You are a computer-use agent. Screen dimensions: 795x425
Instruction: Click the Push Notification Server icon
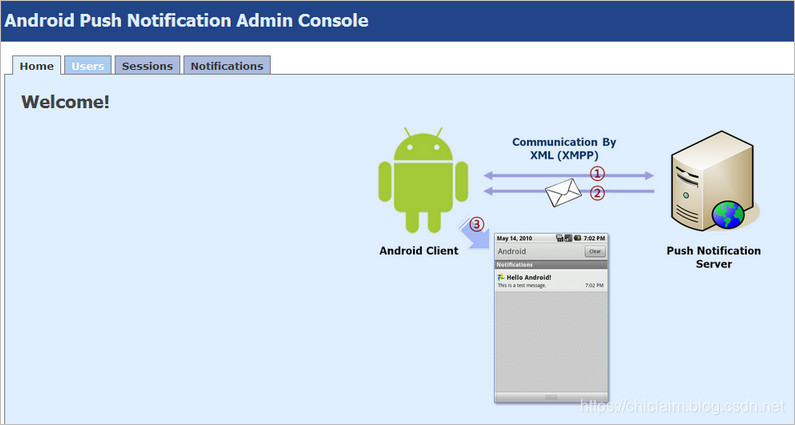[714, 182]
